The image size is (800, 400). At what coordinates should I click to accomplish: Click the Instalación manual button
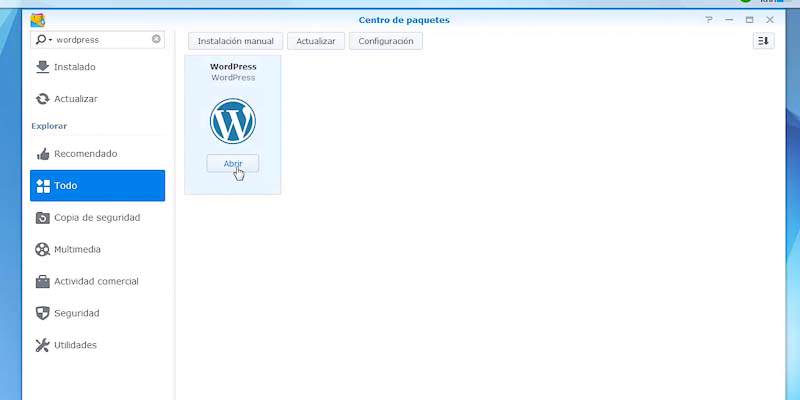click(x=235, y=41)
